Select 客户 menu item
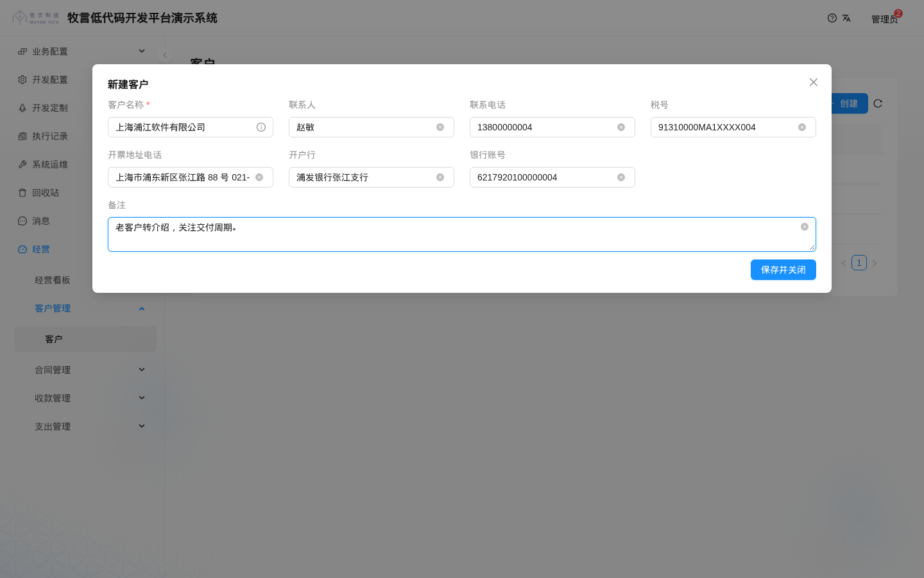924x578 pixels. (x=85, y=339)
